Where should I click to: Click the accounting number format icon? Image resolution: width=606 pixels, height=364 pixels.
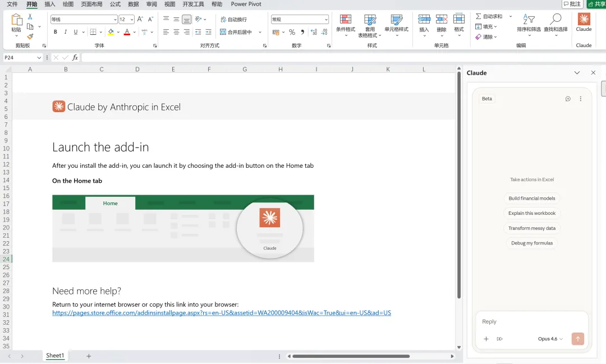pyautogui.click(x=276, y=32)
